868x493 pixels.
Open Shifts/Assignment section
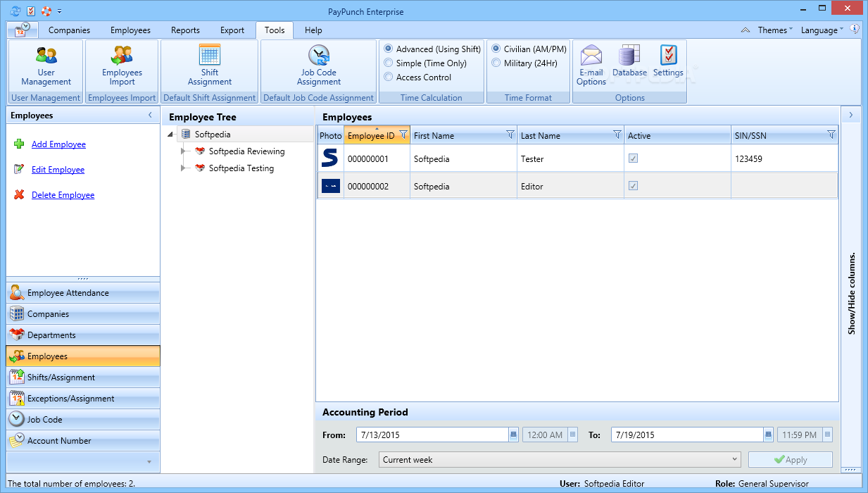pyautogui.click(x=83, y=377)
